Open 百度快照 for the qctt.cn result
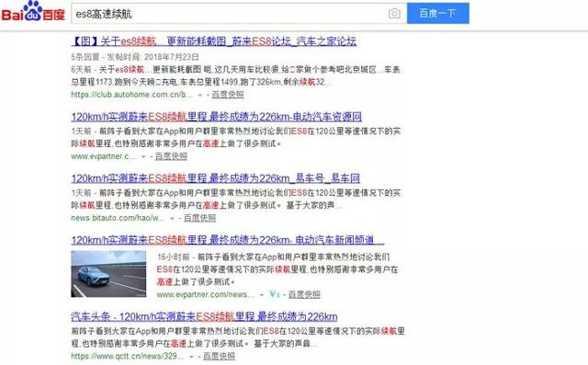 219,356
